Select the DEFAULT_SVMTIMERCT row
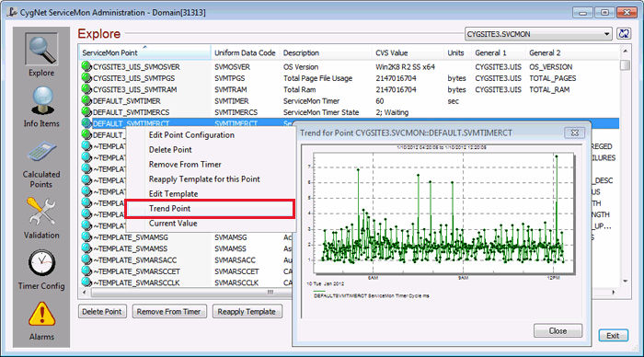This screenshot has height=357, width=644. 349,123
